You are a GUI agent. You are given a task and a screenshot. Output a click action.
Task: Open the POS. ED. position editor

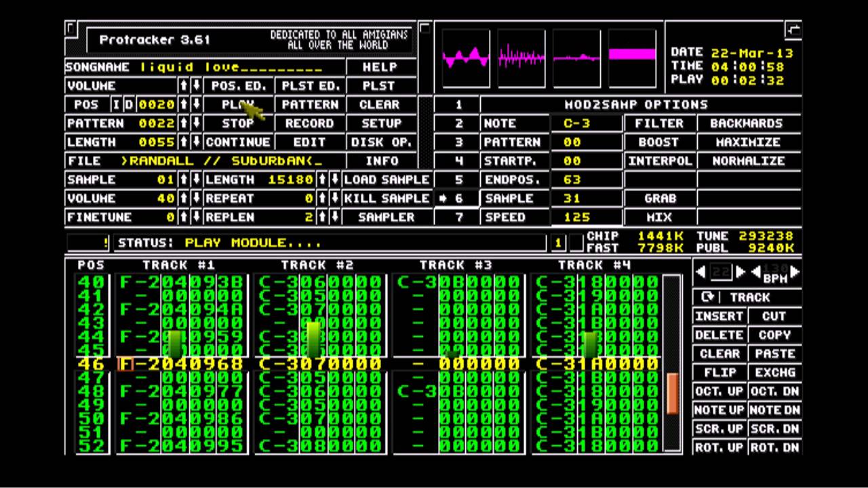(238, 86)
